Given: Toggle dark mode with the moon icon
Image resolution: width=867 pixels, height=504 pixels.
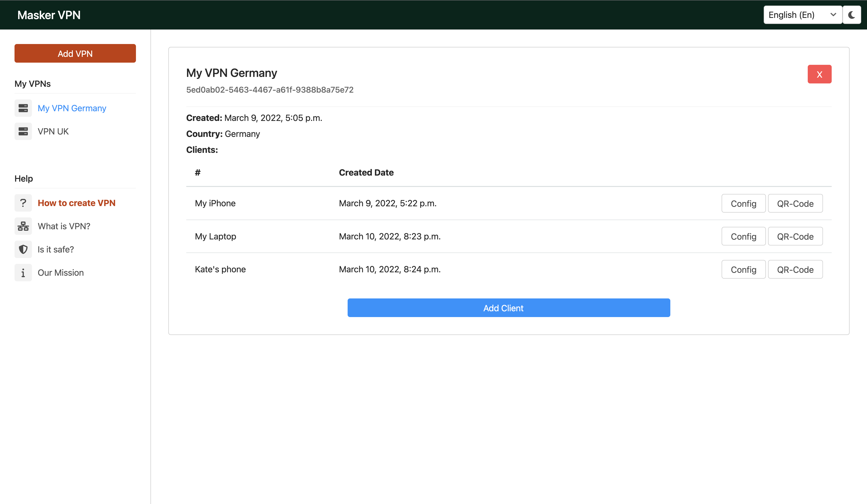Looking at the screenshot, I should coord(852,15).
